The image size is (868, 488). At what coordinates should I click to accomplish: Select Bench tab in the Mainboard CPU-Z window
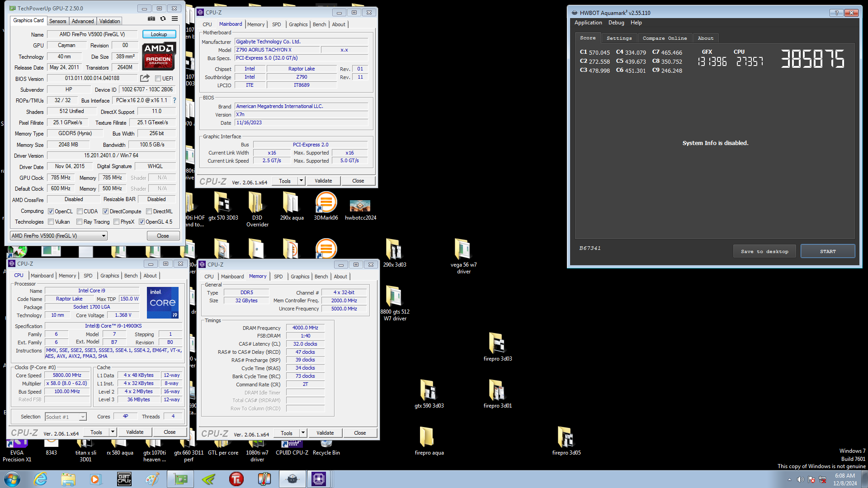(319, 24)
